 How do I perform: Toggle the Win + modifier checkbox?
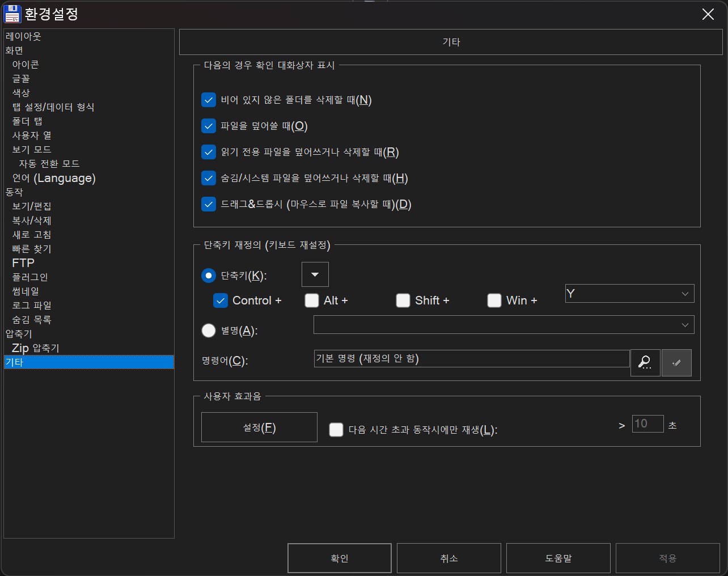tap(494, 300)
